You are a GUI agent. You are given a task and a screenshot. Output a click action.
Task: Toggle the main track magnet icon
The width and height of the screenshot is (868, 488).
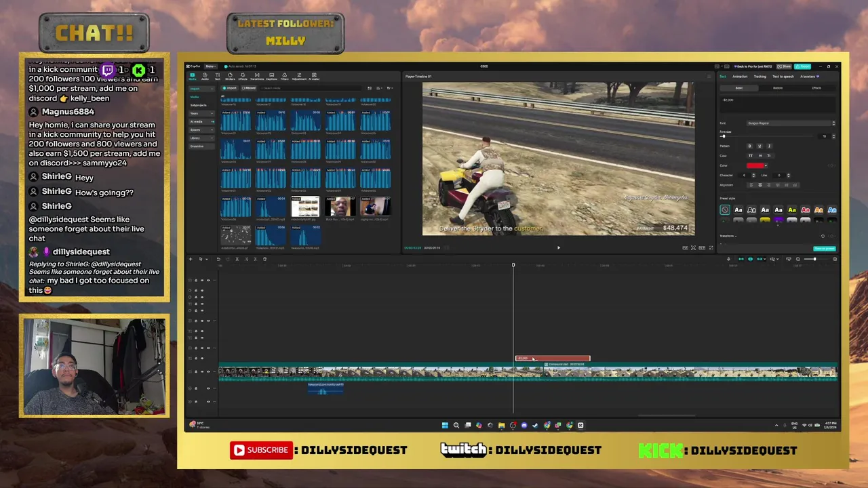point(741,259)
